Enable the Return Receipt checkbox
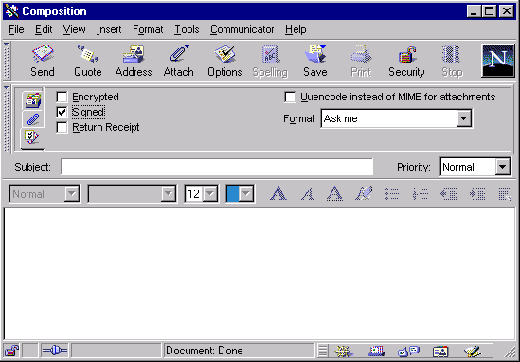520x362 pixels. [x=62, y=127]
